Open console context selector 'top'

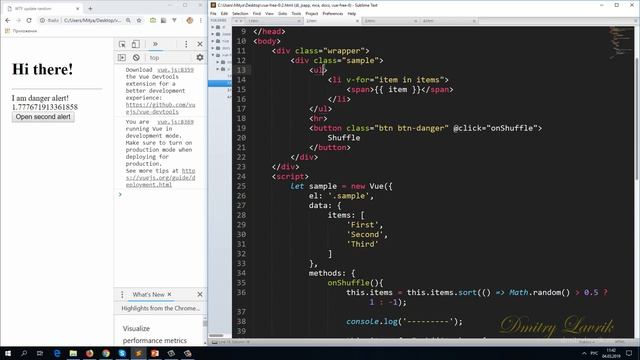click(154, 58)
